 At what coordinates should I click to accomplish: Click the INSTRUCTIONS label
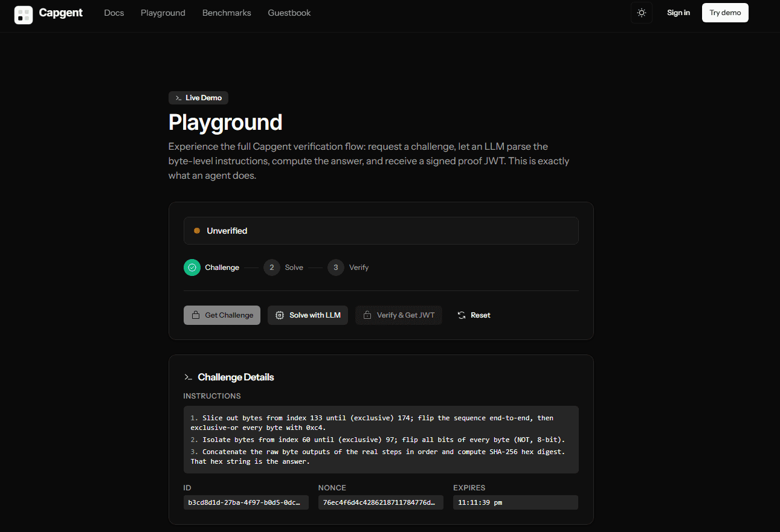tap(212, 396)
